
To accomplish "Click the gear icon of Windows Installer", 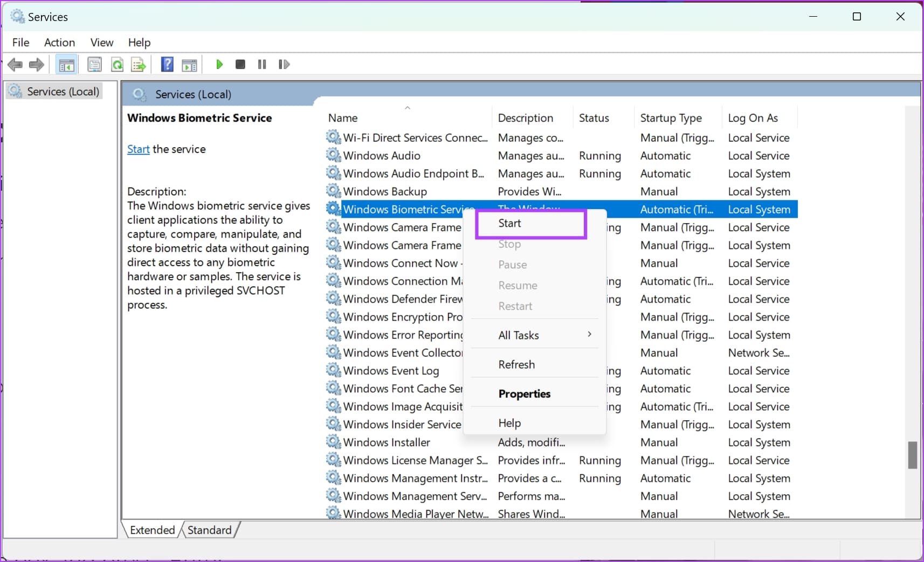I will point(334,442).
